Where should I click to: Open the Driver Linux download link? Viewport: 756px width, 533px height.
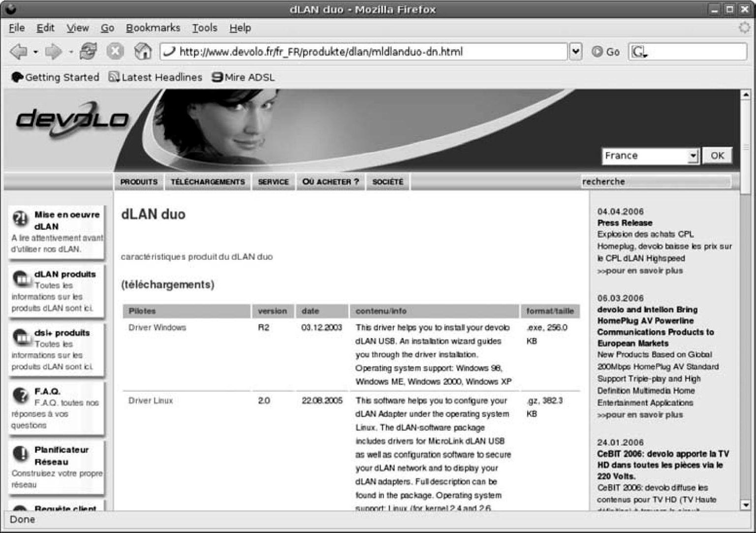coord(151,401)
